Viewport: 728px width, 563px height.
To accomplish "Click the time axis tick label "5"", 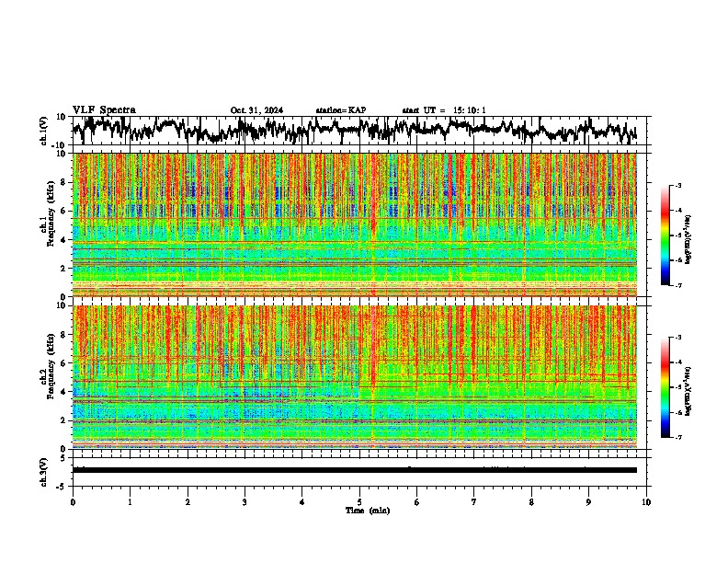I will (x=359, y=502).
